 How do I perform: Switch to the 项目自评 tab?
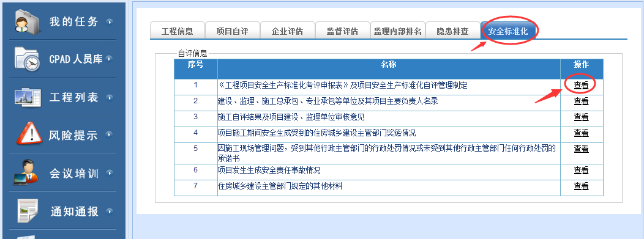pos(233,31)
